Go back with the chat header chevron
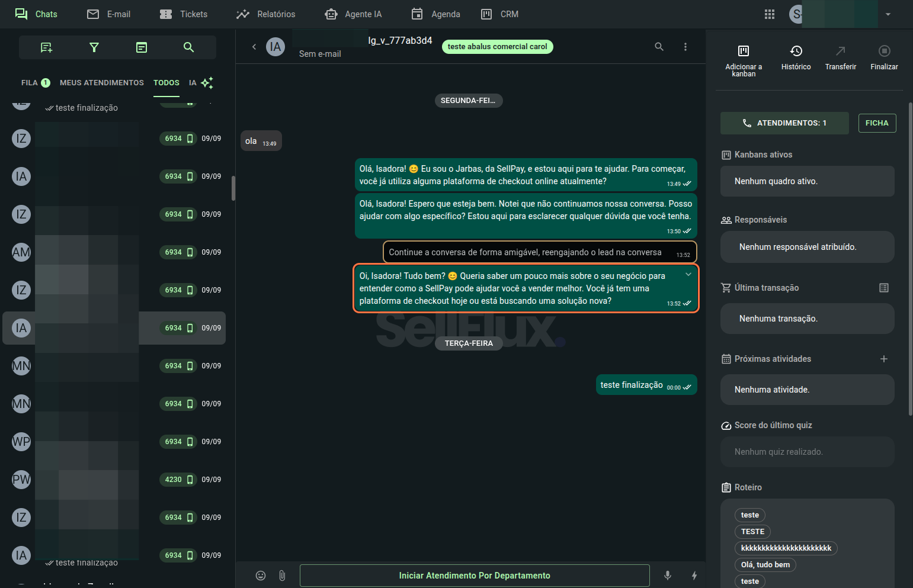 pyautogui.click(x=254, y=47)
